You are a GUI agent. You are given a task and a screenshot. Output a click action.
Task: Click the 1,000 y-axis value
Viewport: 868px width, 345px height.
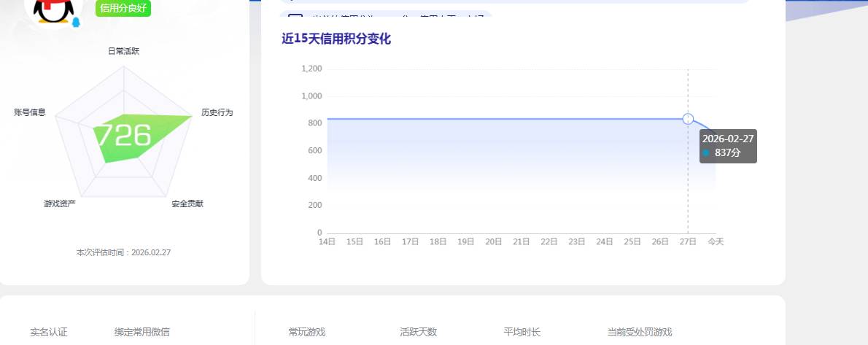[x=311, y=96]
